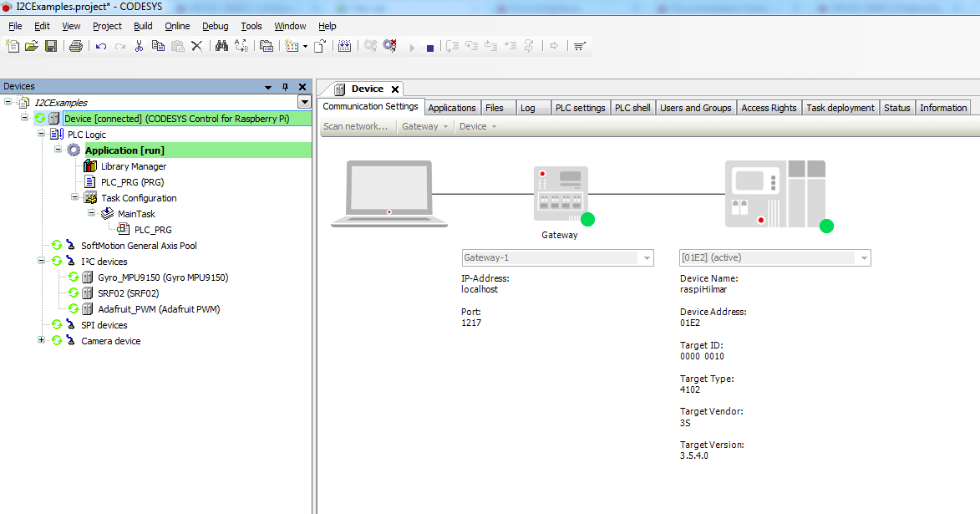980x514 pixels.
Task: Click the laptop computer image in diagram
Action: tap(389, 193)
